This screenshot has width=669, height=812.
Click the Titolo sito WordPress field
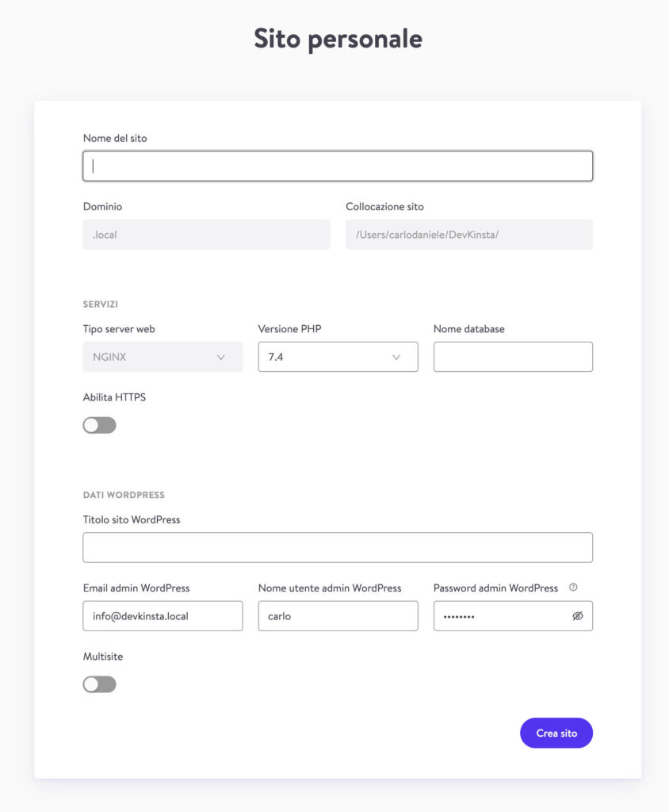tap(338, 547)
